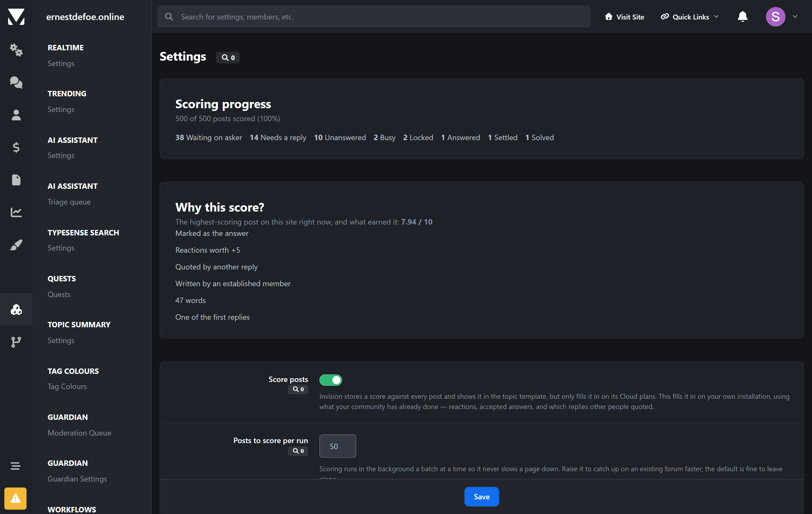The width and height of the screenshot is (812, 514).
Task: Click the blue Save button
Action: click(x=482, y=496)
